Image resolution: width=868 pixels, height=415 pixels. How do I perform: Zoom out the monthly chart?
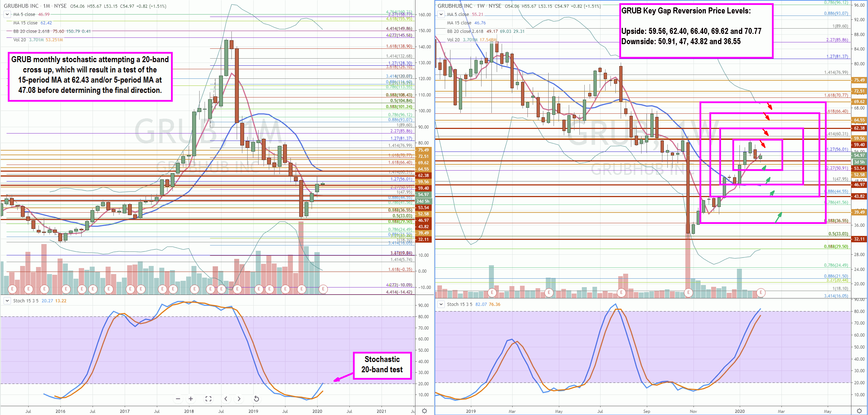click(178, 399)
